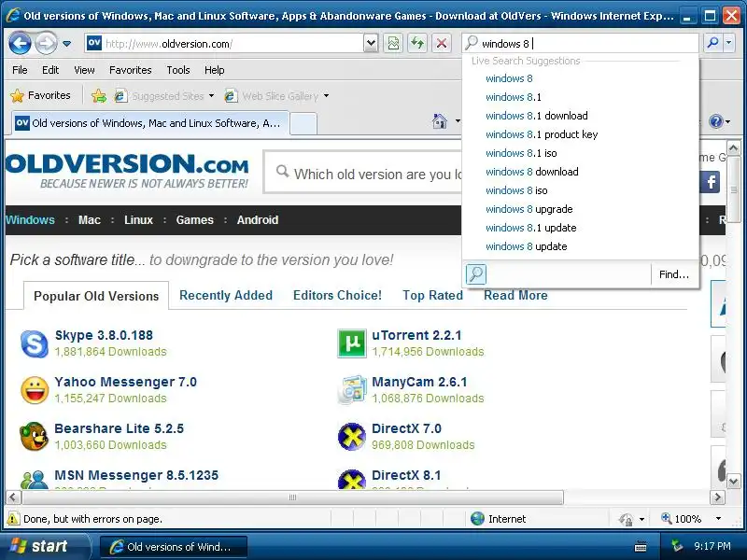The width and height of the screenshot is (747, 560).
Task: Open the Mac nav category
Action: 89,220
